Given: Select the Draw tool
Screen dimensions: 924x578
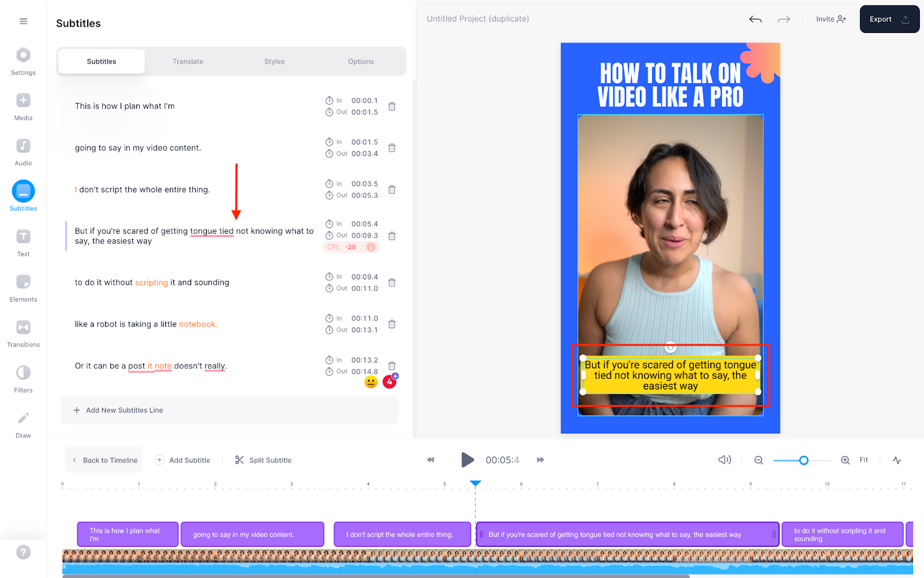Looking at the screenshot, I should coord(23,425).
